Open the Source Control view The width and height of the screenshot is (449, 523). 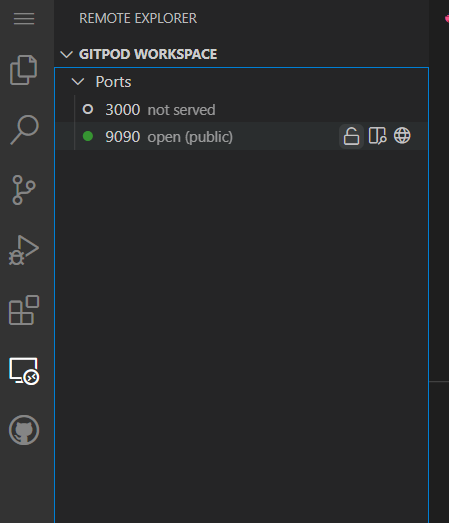click(24, 190)
